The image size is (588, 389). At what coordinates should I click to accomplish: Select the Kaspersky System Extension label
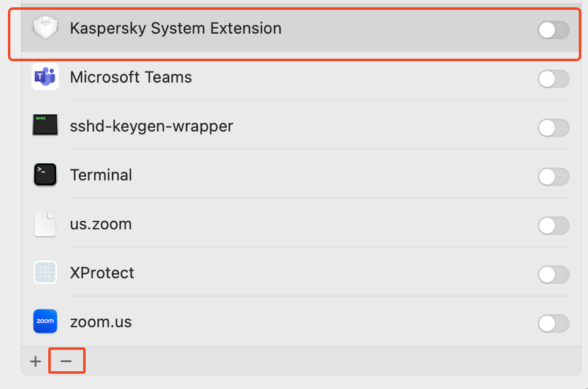tap(175, 29)
